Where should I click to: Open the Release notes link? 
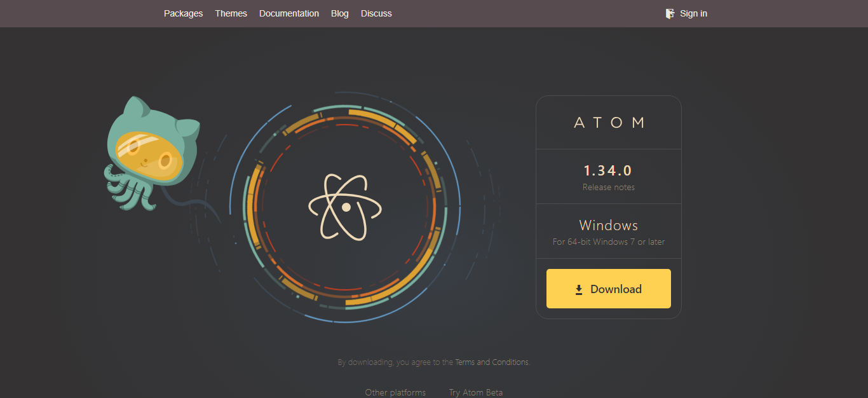click(x=609, y=187)
